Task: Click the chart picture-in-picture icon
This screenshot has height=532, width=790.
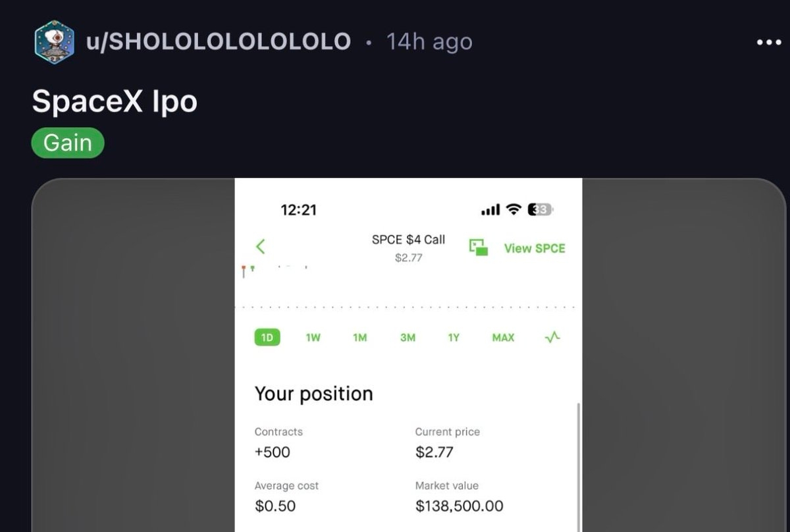Action: 479,248
